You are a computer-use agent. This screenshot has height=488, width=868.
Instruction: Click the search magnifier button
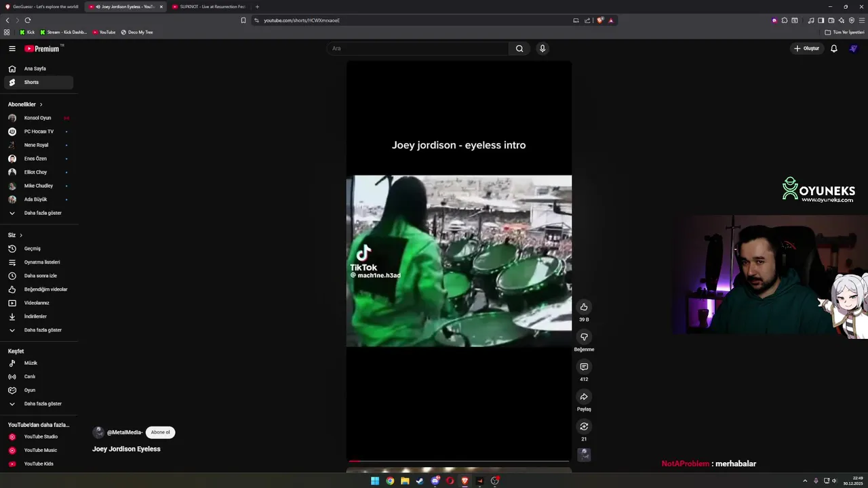point(519,49)
